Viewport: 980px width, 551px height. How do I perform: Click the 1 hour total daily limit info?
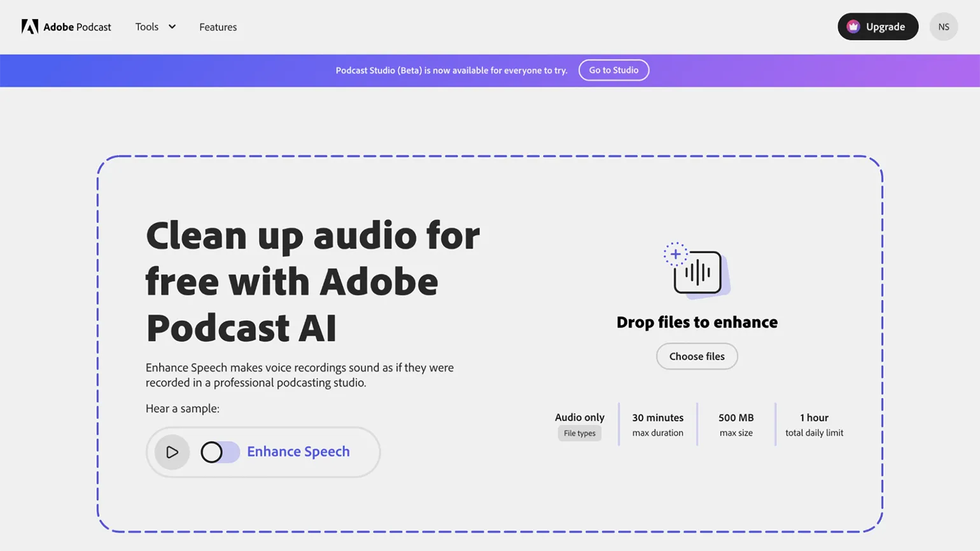click(814, 424)
